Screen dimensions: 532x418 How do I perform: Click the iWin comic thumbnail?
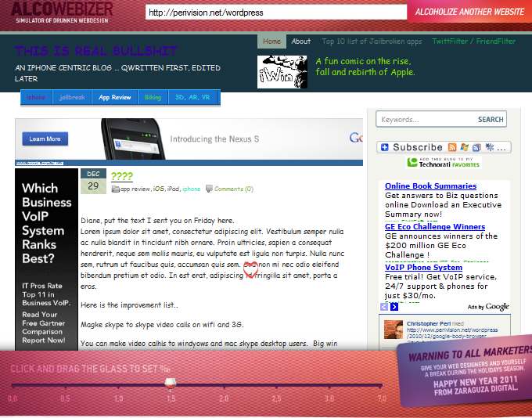coord(282,72)
